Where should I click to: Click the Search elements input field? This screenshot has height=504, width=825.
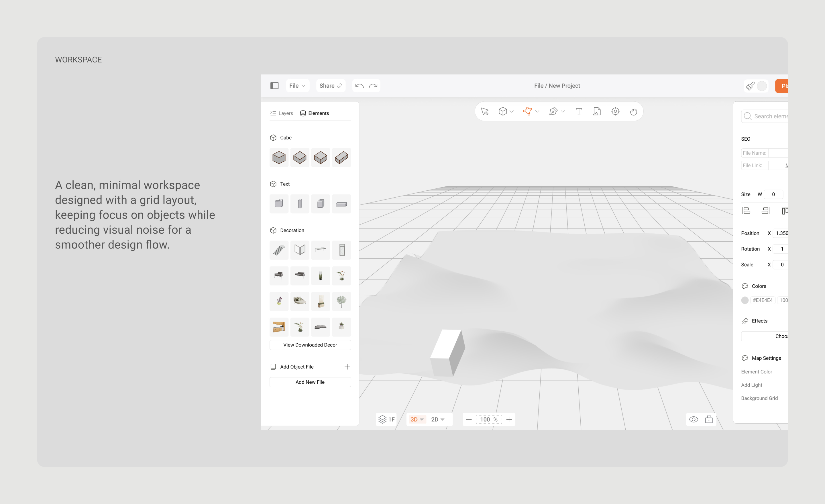pos(770,116)
